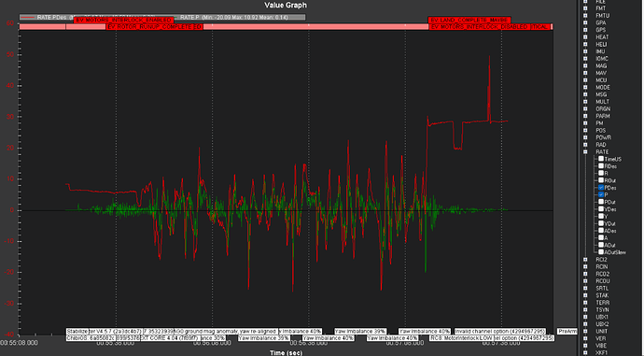This screenshot has height=356, width=644.
Task: Collapse the RATE tree node
Action: [x=585, y=151]
